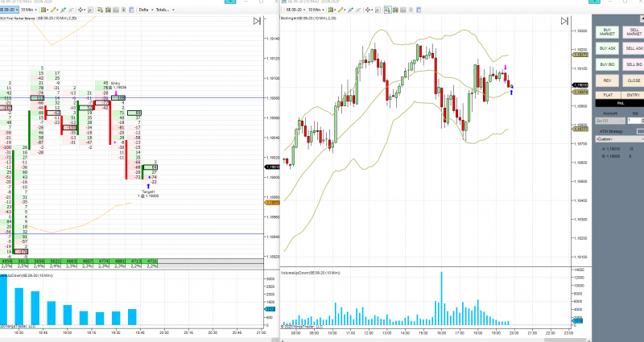Click CLOSE position button
Image resolution: width=644 pixels, height=342 pixels.
(634, 80)
